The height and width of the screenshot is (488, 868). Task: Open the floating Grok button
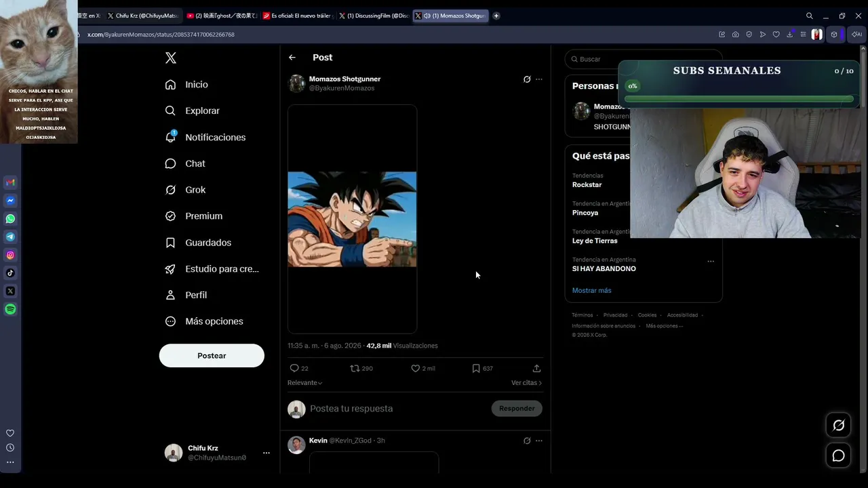tap(839, 426)
